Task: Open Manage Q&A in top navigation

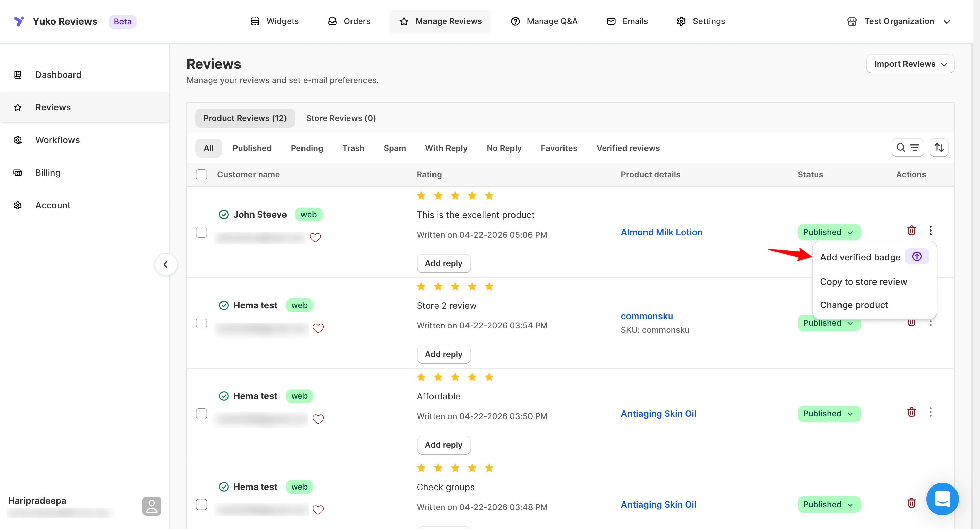Action: click(544, 21)
